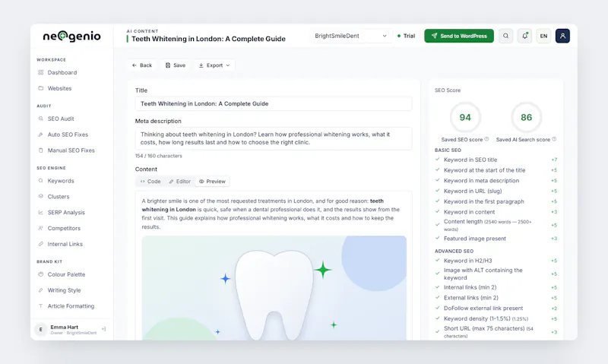Open the user profile icon
608x364 pixels.
(562, 36)
